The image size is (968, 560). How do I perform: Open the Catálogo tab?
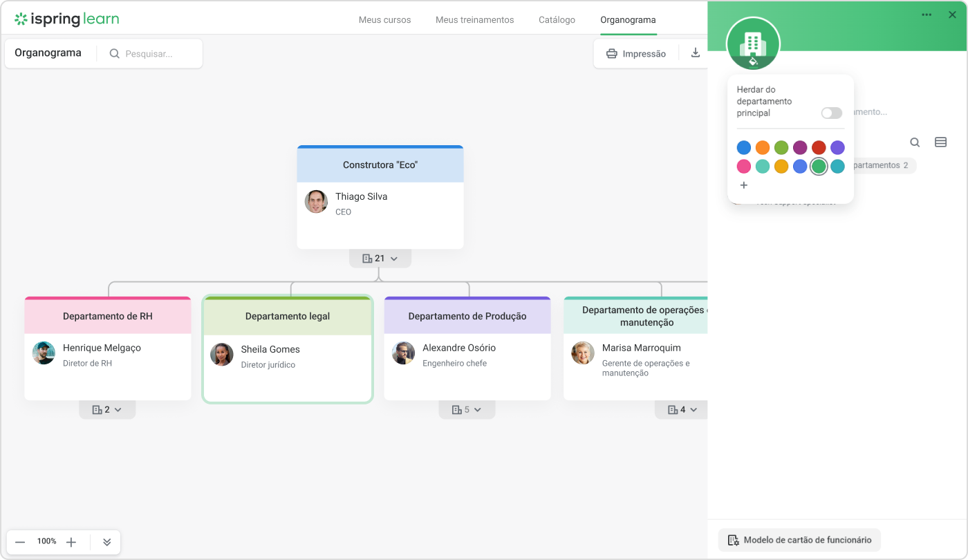pos(557,20)
